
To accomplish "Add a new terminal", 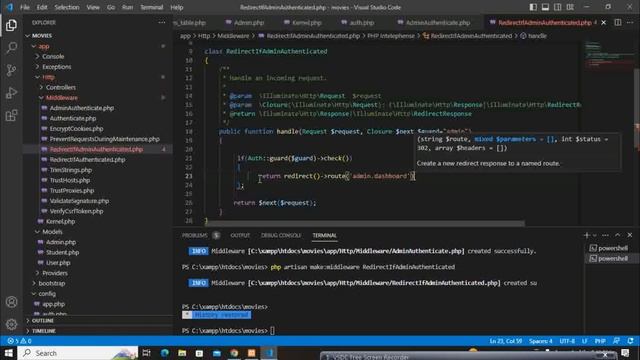I will coord(587,235).
